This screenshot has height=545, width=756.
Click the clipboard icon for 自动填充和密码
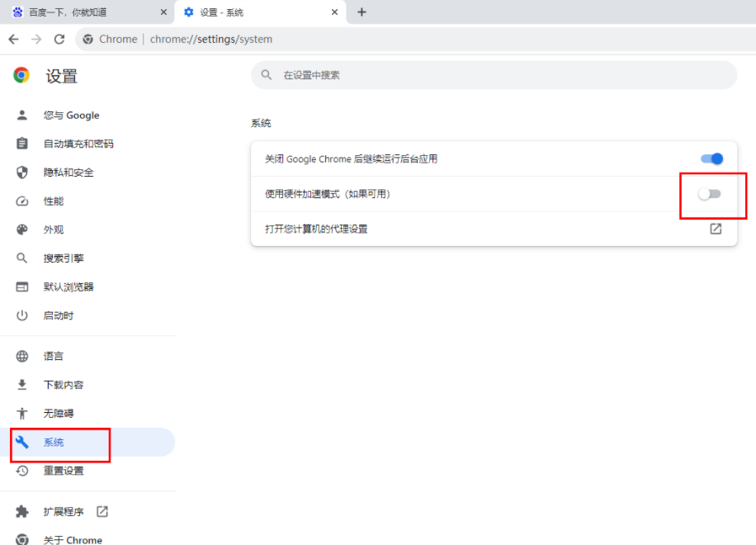click(22, 144)
